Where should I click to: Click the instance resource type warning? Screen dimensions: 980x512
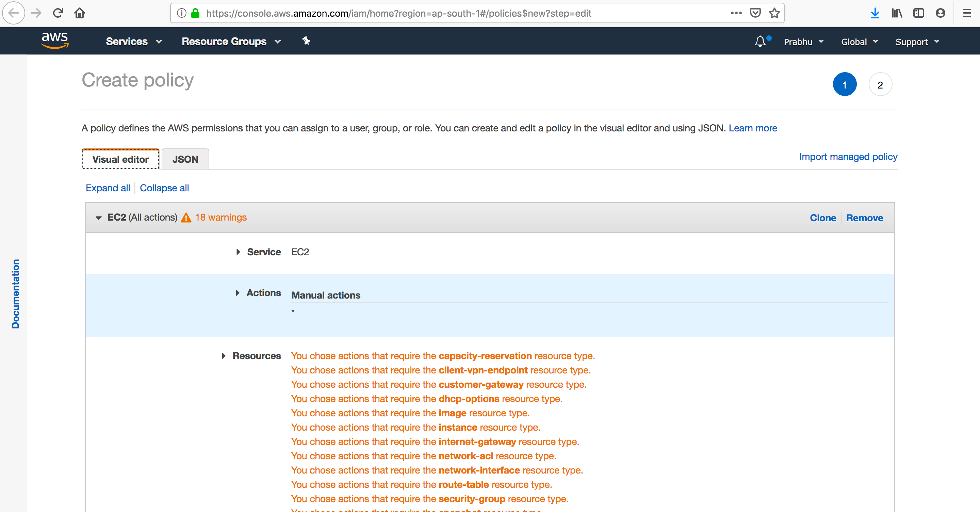(415, 427)
